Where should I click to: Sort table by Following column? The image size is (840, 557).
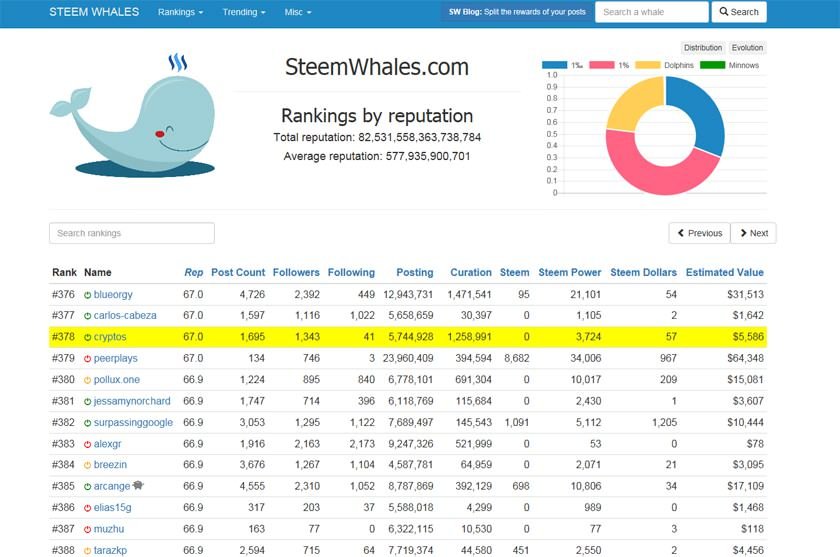[351, 273]
